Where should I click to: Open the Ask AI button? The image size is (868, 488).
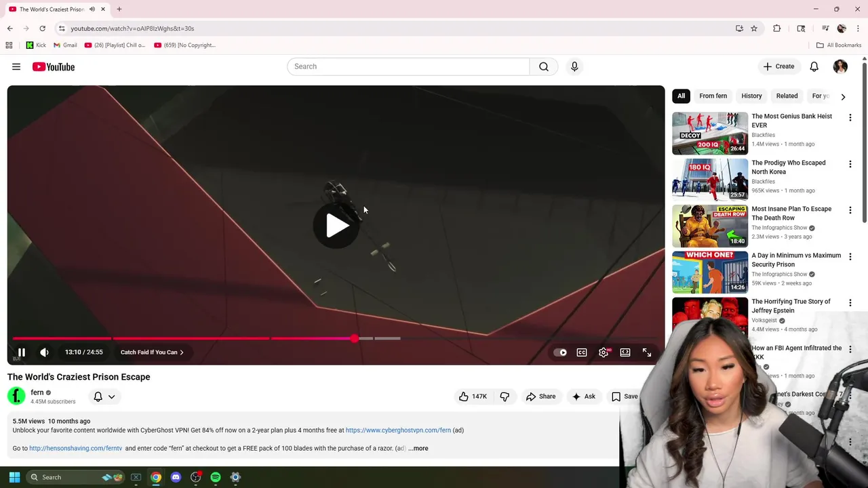click(x=583, y=396)
